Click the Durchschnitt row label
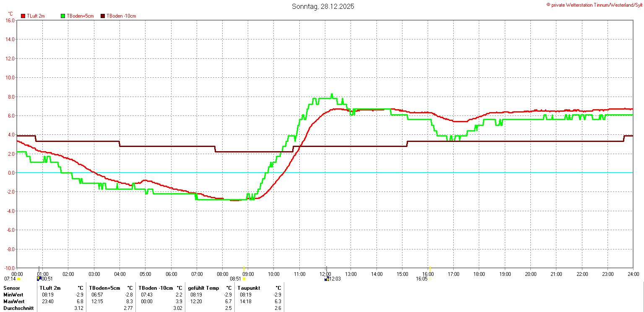Screen dimensions: 644x312 (18, 308)
